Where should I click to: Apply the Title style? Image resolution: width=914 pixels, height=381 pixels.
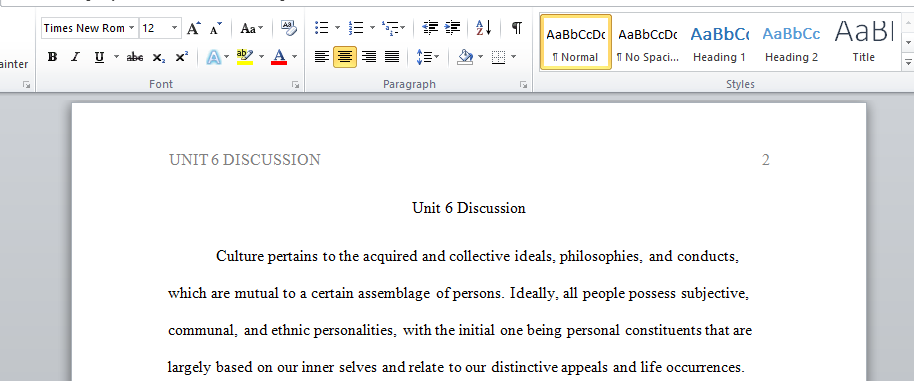(x=863, y=42)
